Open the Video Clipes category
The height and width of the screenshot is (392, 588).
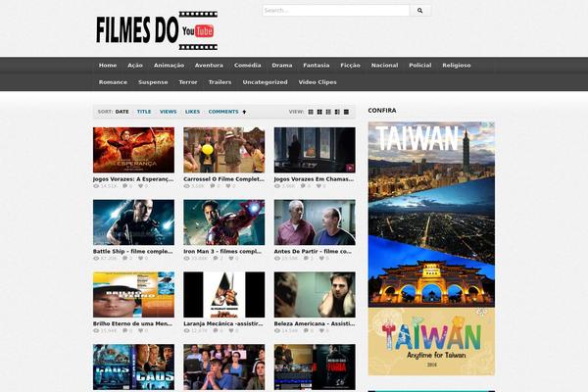(318, 82)
